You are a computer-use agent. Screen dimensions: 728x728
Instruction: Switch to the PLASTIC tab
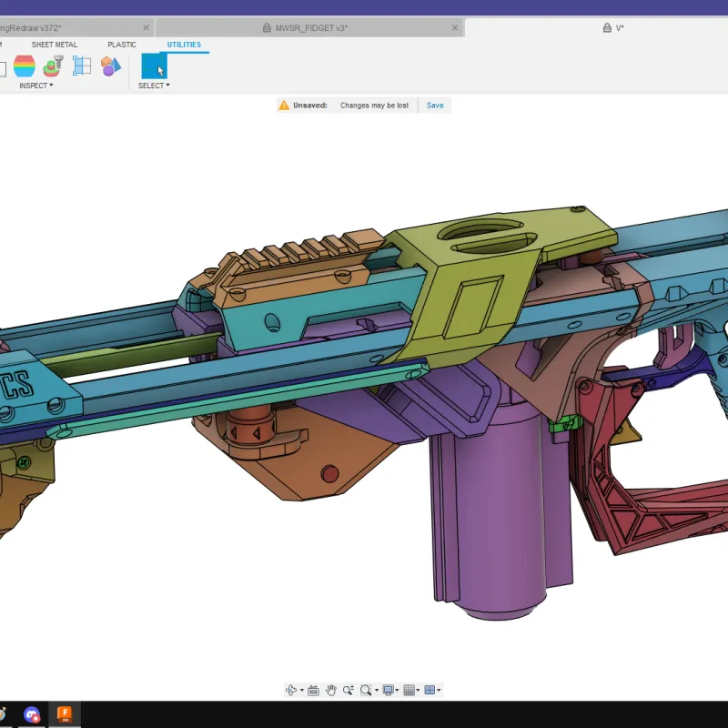[x=122, y=45]
